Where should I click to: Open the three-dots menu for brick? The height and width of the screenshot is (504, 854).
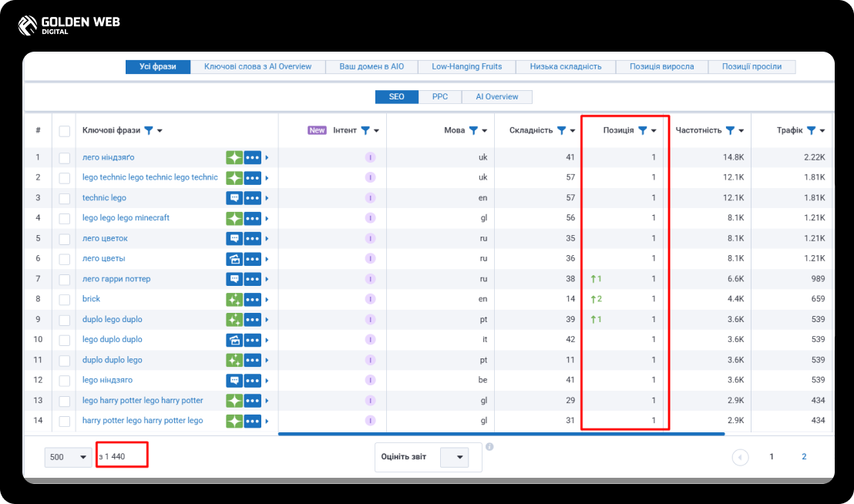pos(253,299)
